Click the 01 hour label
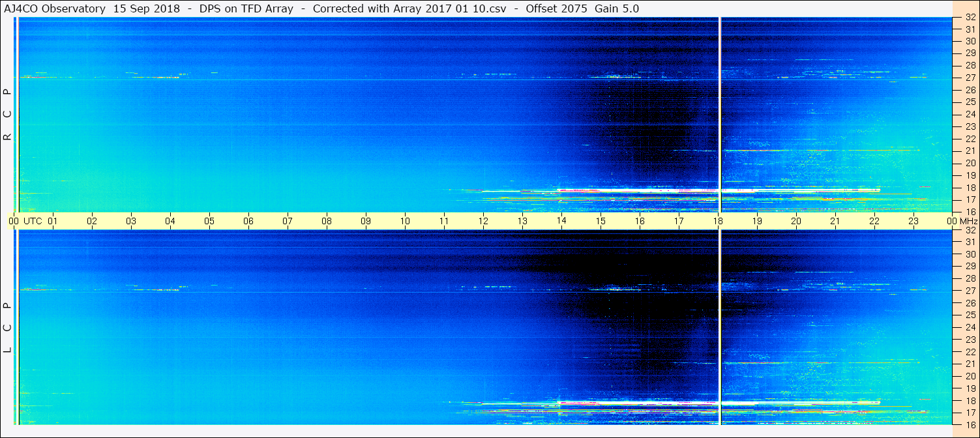 (53, 221)
